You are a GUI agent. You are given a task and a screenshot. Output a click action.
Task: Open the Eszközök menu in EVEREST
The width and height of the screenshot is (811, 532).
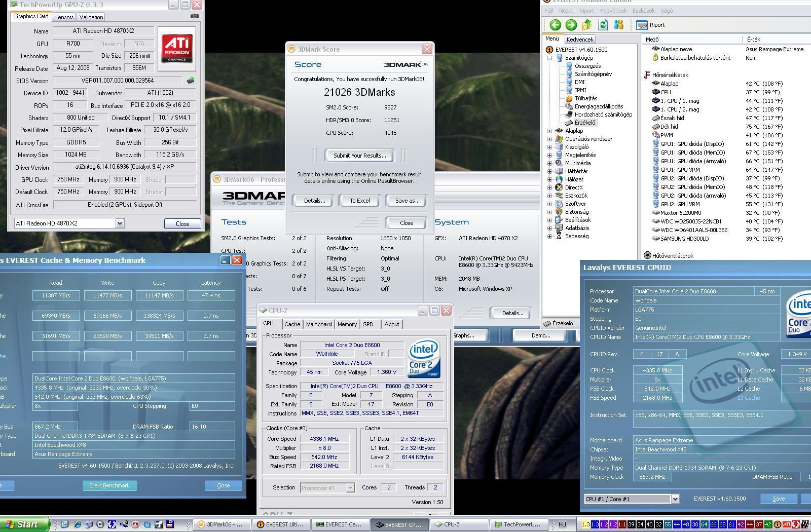click(x=644, y=11)
